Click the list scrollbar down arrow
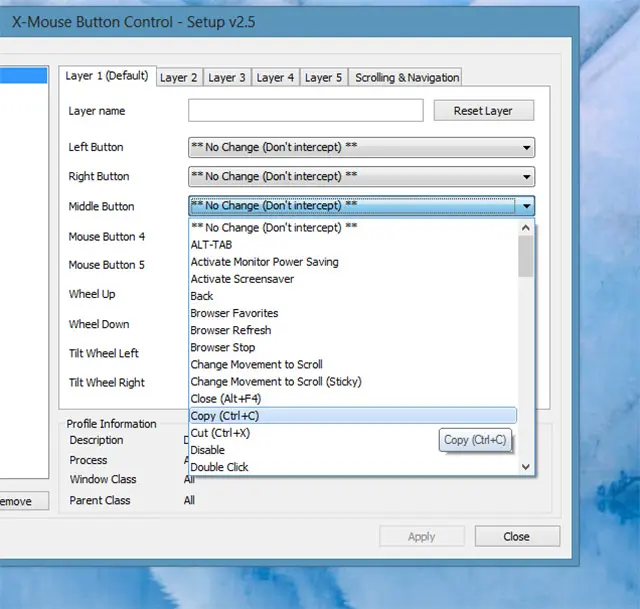 pyautogui.click(x=526, y=466)
